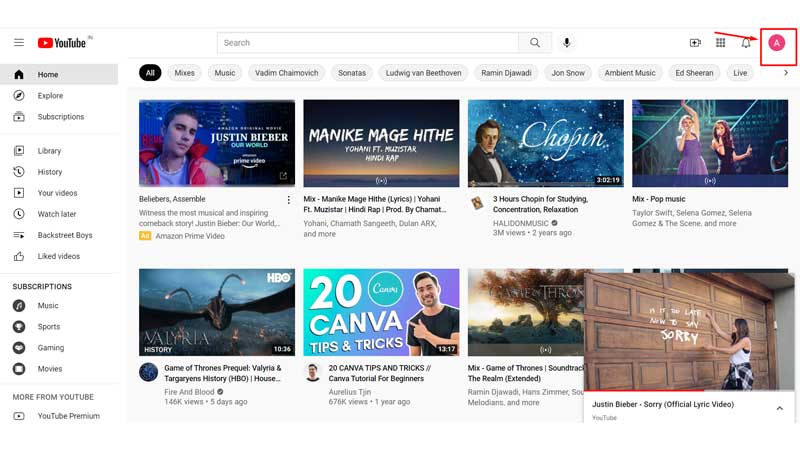The image size is (800, 450).
Task: Open the hamburger guide menu
Action: click(x=19, y=42)
